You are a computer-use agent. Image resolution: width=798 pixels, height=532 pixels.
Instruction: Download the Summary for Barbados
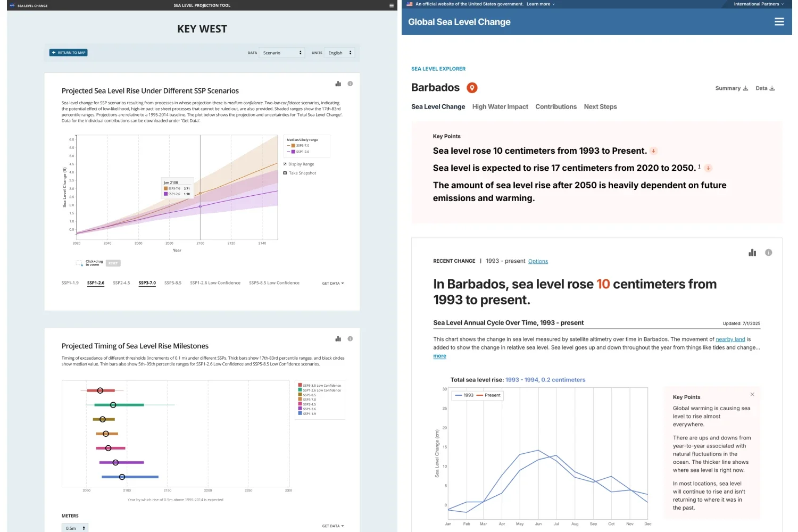(731, 88)
